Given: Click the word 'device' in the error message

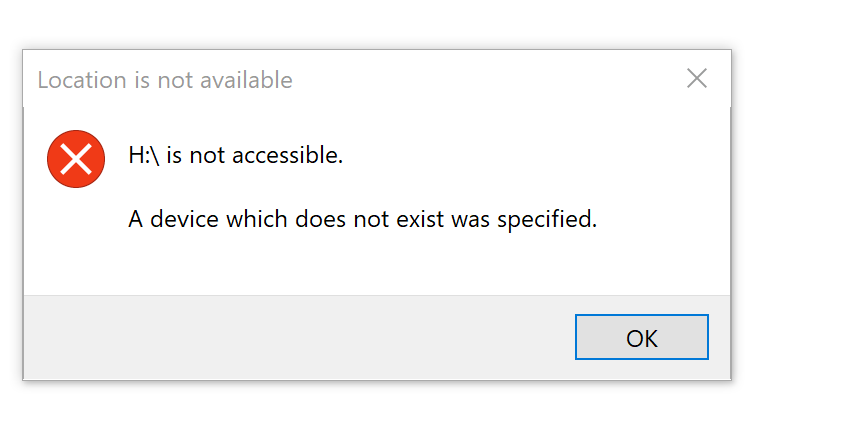Looking at the screenshot, I should click(x=178, y=219).
